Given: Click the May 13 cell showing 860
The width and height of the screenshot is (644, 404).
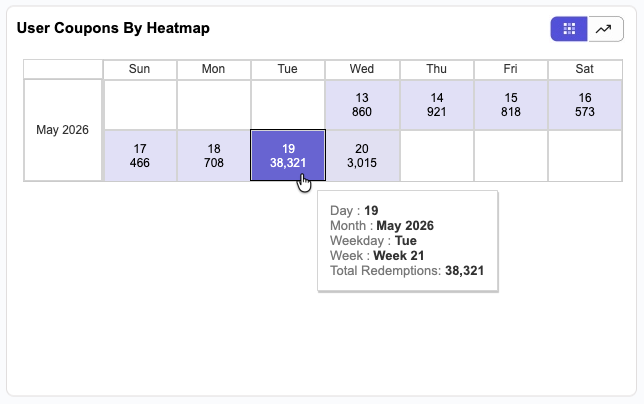Looking at the screenshot, I should pos(362,105).
